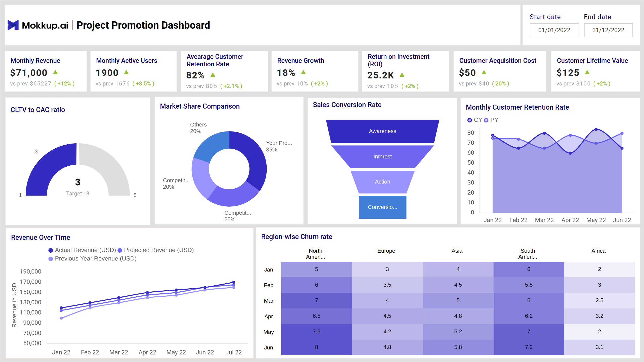Click the Monthly Customer Retention Rate heading
This screenshot has width=644, height=362.
(517, 107)
